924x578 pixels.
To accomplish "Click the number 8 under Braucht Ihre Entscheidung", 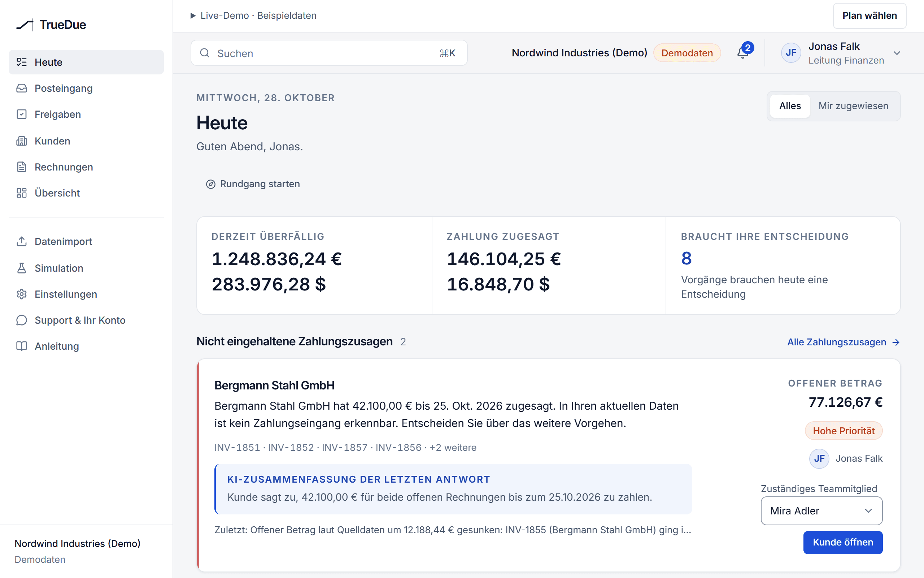I will (687, 258).
